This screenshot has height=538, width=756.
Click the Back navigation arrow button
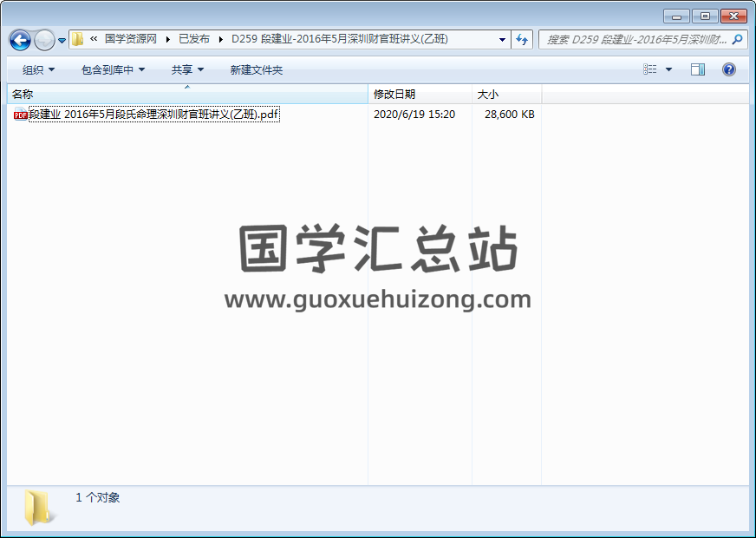pos(19,40)
